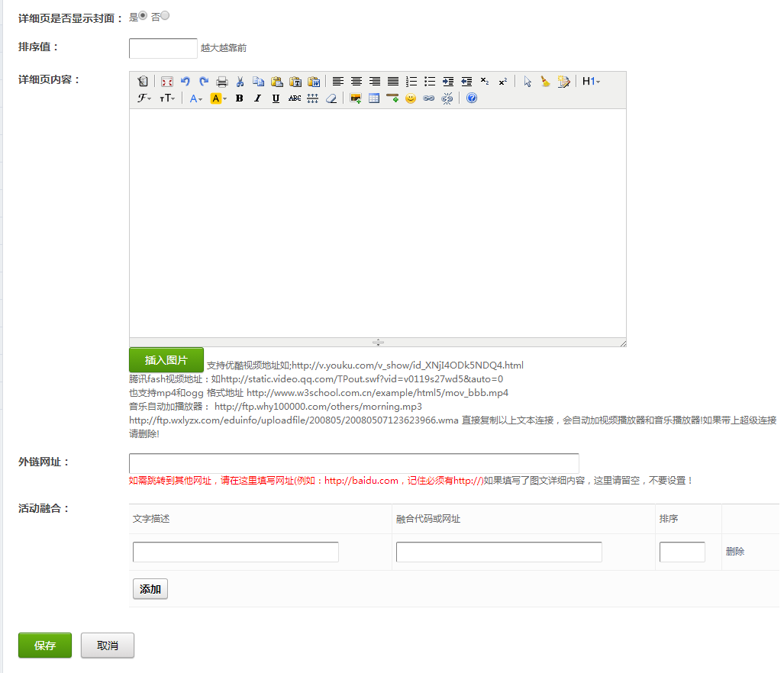Click the cut scissors icon
The image size is (784, 673).
pyautogui.click(x=240, y=81)
